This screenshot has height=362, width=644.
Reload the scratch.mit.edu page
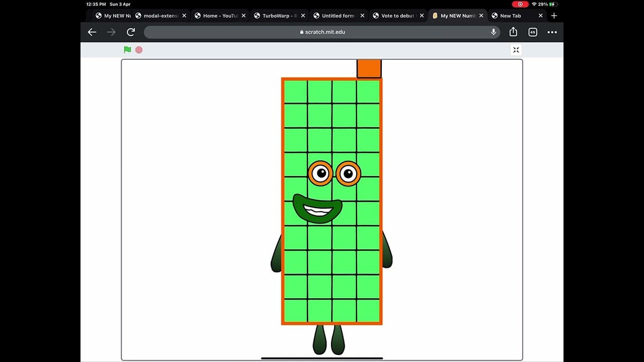coord(131,32)
